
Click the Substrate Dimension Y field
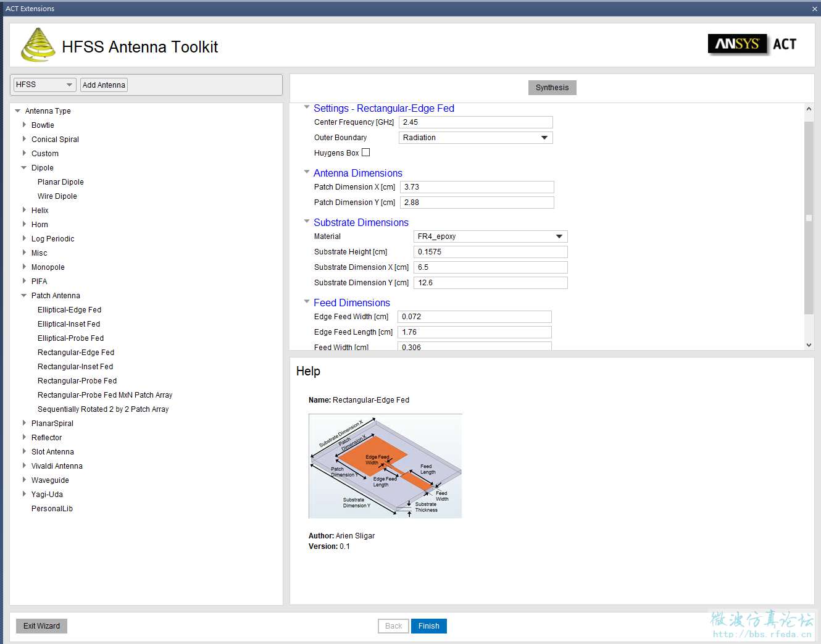click(x=490, y=283)
